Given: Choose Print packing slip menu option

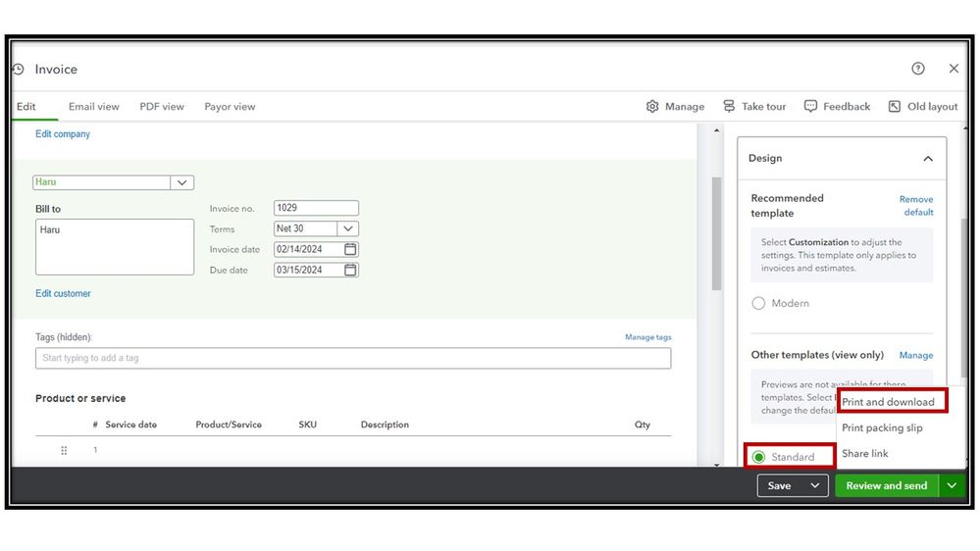Looking at the screenshot, I should [882, 427].
